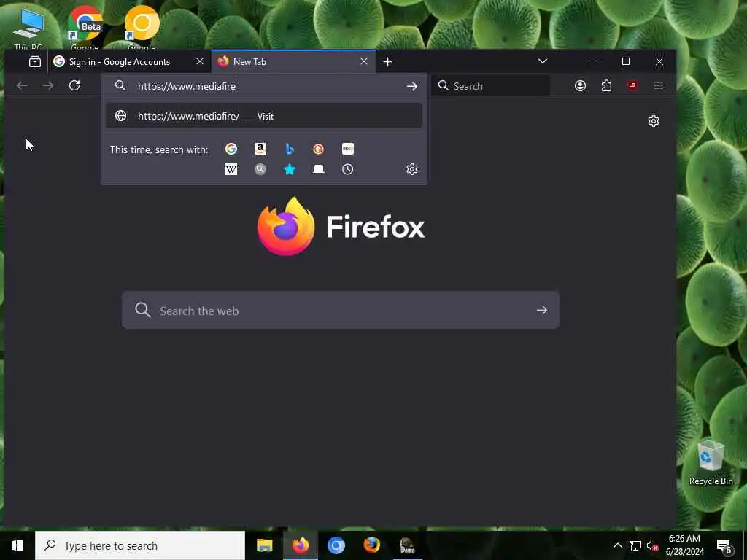Search this time with Google icon
This screenshot has width=747, height=560.
click(231, 149)
